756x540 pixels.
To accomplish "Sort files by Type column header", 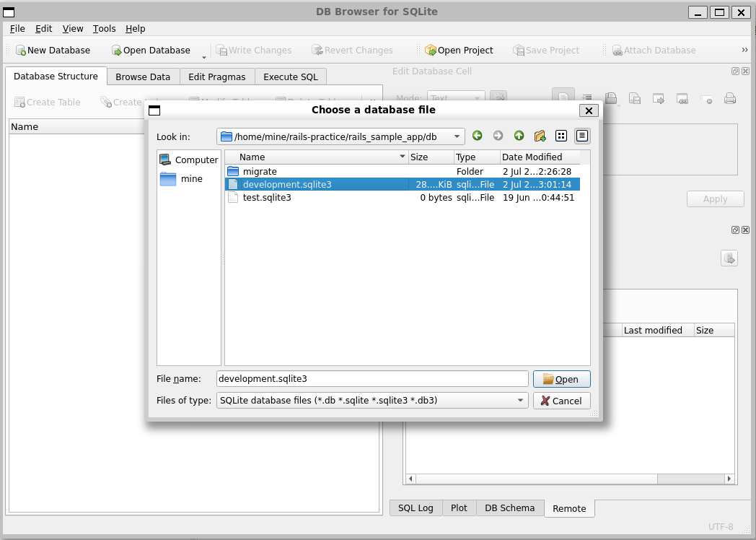I will 477,157.
